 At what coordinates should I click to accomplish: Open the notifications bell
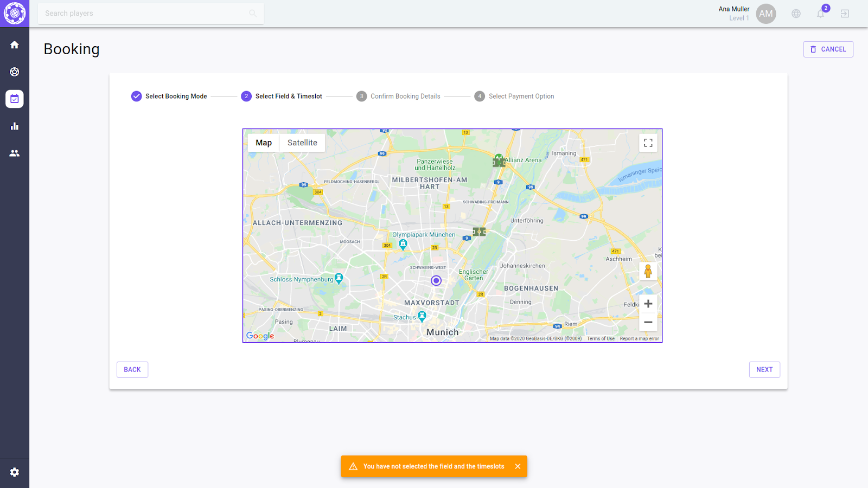(x=821, y=14)
